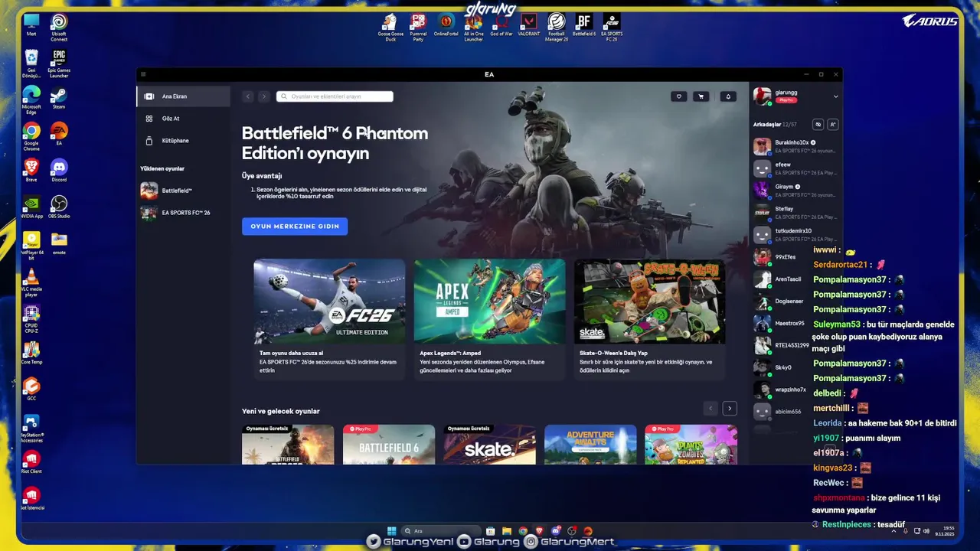The image size is (980, 551).
Task: Open the Windows Start button
Action: 392,530
